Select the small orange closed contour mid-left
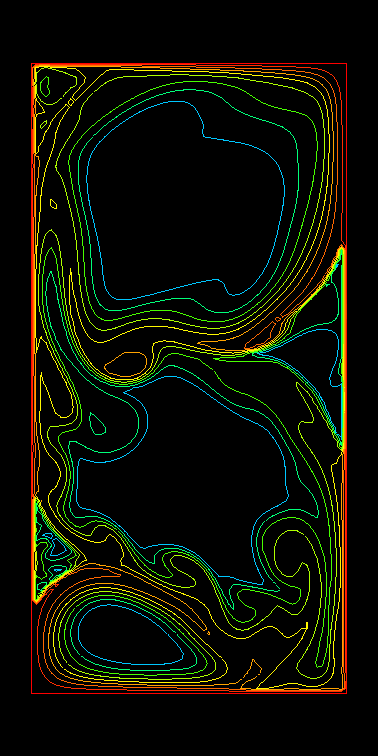Image resolution: width=378 pixels, height=756 pixels. 125,364
